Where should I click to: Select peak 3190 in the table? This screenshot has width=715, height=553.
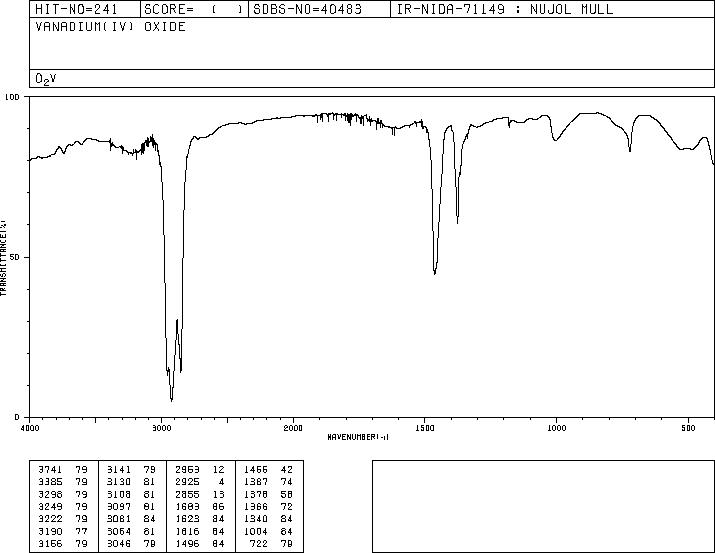[x=51, y=532]
